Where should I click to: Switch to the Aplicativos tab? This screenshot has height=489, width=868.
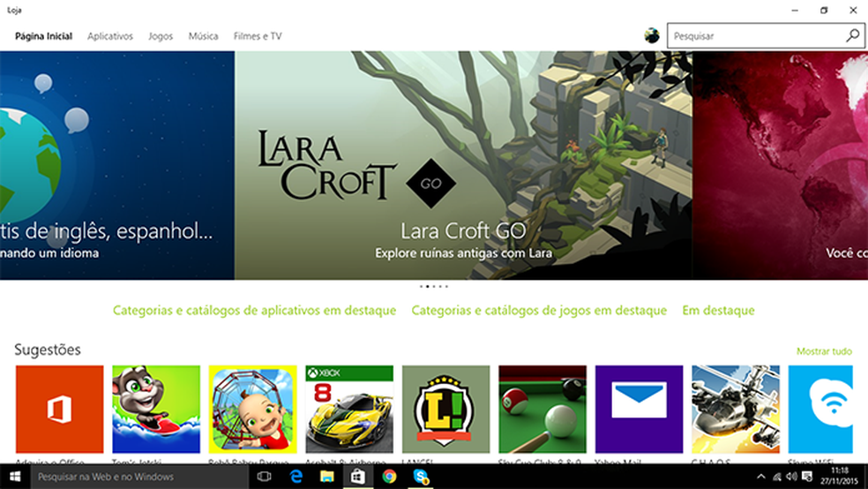coord(110,36)
